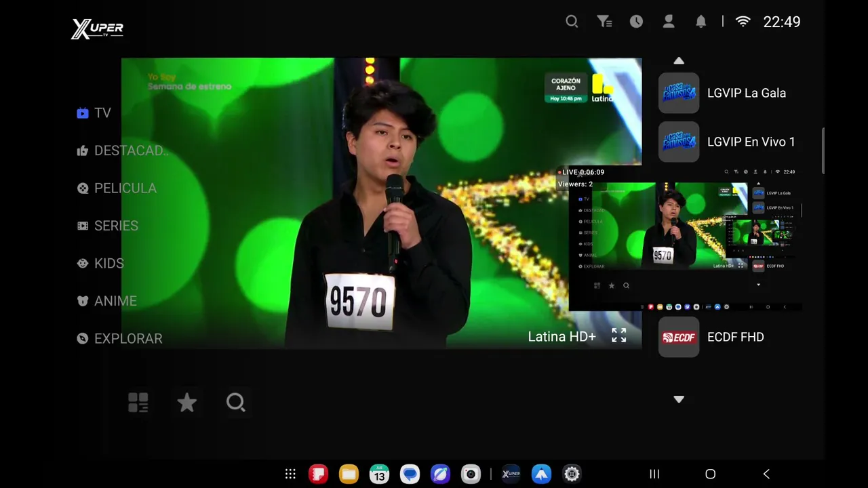Click the LGVIP En Vivo 1 channel logo
Viewport: 868px width, 488px height.
click(x=679, y=142)
